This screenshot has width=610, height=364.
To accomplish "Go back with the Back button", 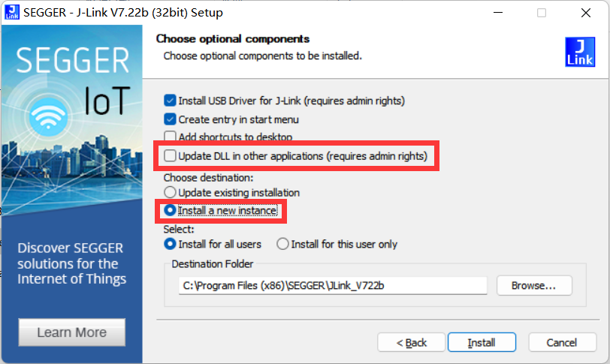I will (x=411, y=343).
